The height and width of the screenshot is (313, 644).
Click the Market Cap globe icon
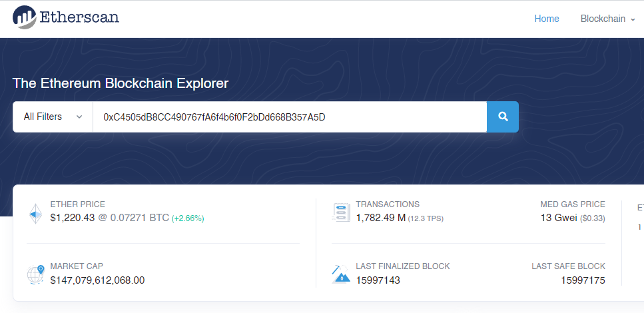coord(35,274)
